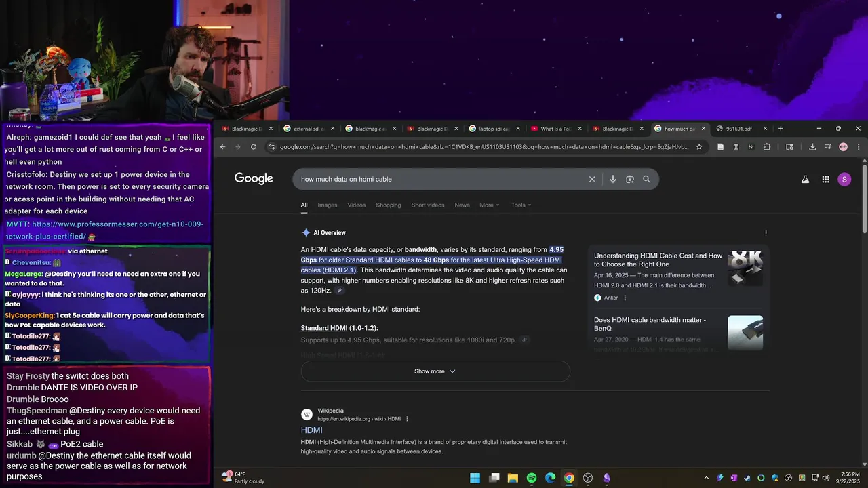This screenshot has width=868, height=488.
Task: View site information icon in address bar
Action: [x=272, y=146]
